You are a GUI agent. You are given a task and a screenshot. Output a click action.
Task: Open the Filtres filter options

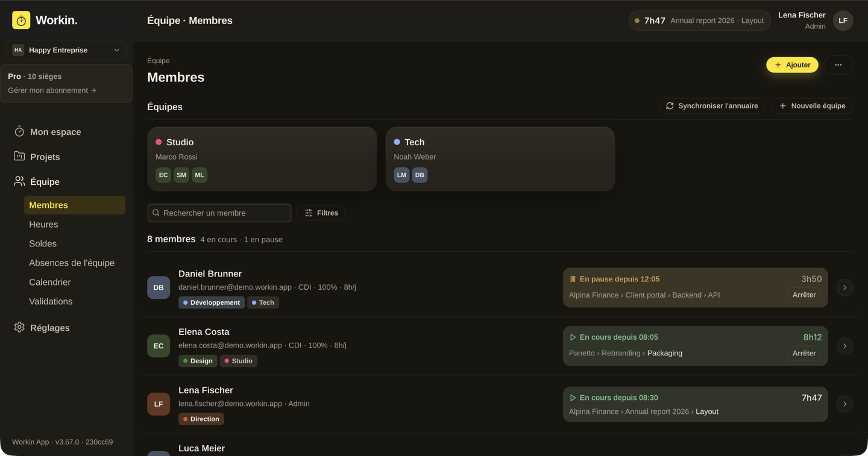tap(321, 213)
